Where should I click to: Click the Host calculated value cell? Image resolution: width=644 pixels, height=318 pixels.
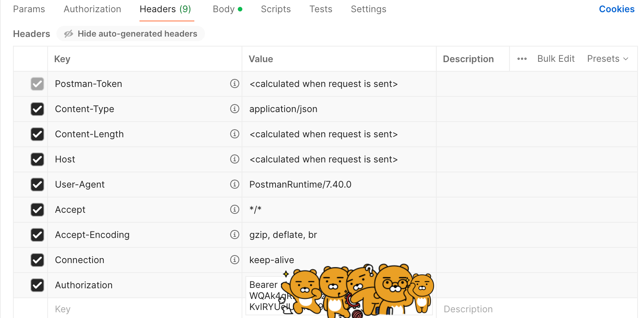point(339,159)
